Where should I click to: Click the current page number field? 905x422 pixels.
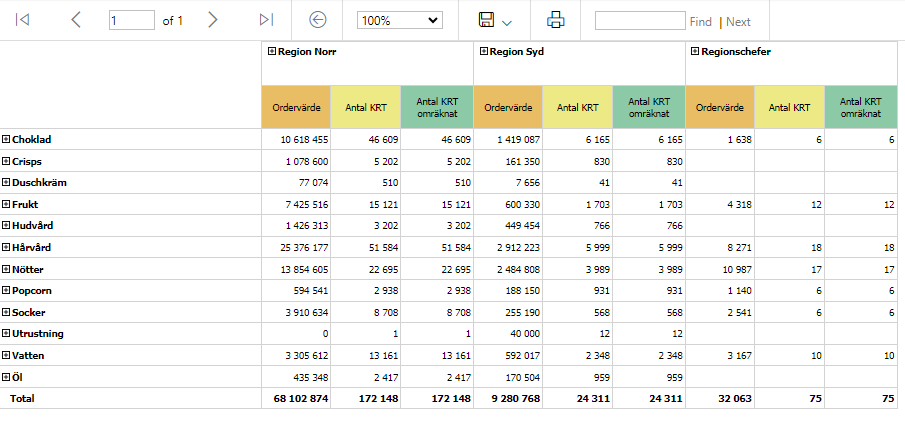132,20
